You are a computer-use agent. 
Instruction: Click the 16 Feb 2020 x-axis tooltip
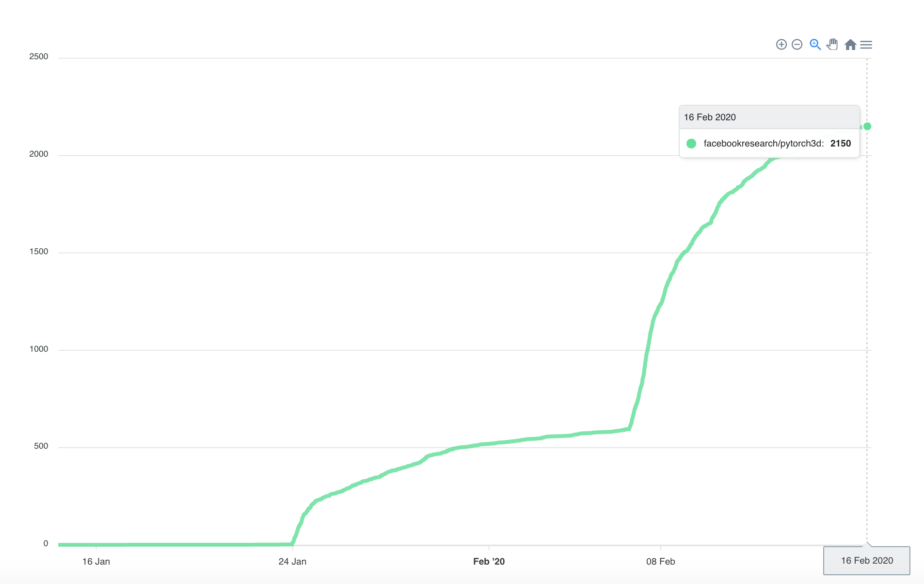[x=867, y=561]
